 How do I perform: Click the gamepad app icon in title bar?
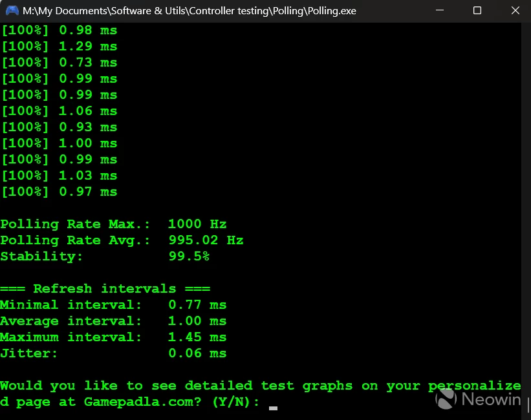tap(12, 10)
